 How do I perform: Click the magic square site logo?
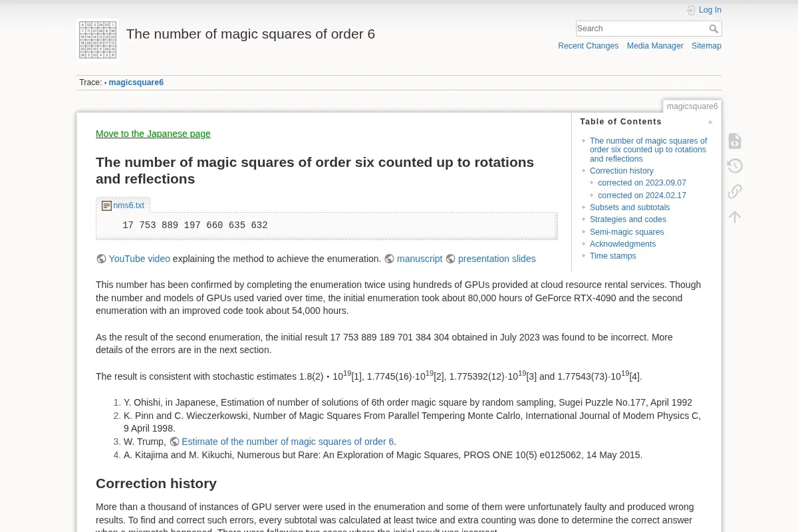[x=98, y=40]
